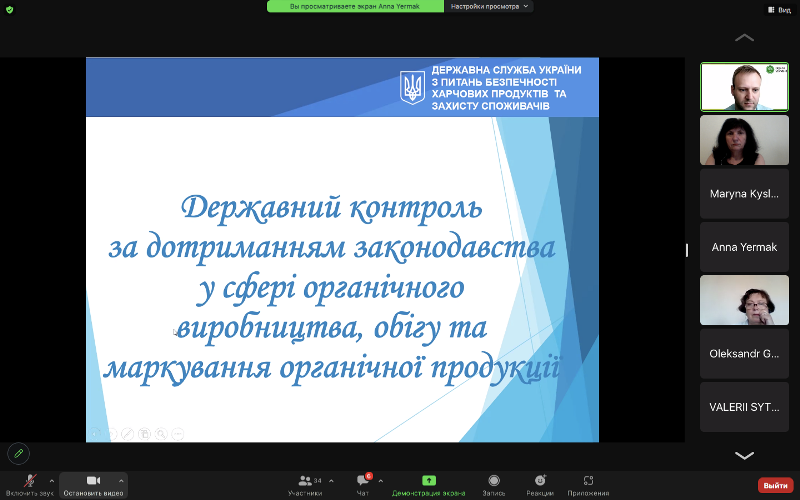Open the annotation pencil tool
The width and height of the screenshot is (800, 500).
pyautogui.click(x=17, y=453)
